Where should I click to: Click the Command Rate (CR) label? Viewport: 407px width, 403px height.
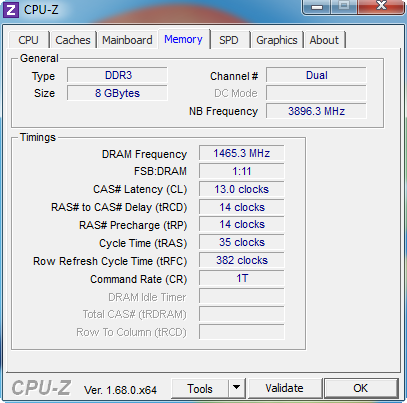coord(139,279)
